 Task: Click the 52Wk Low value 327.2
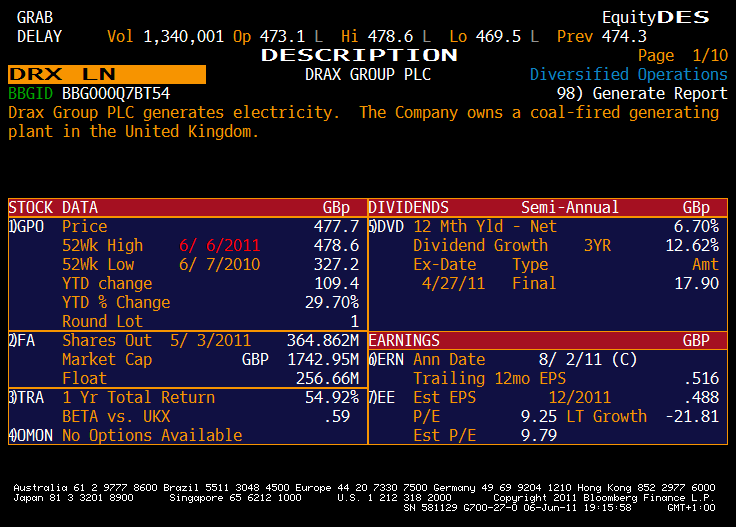[x=337, y=265]
